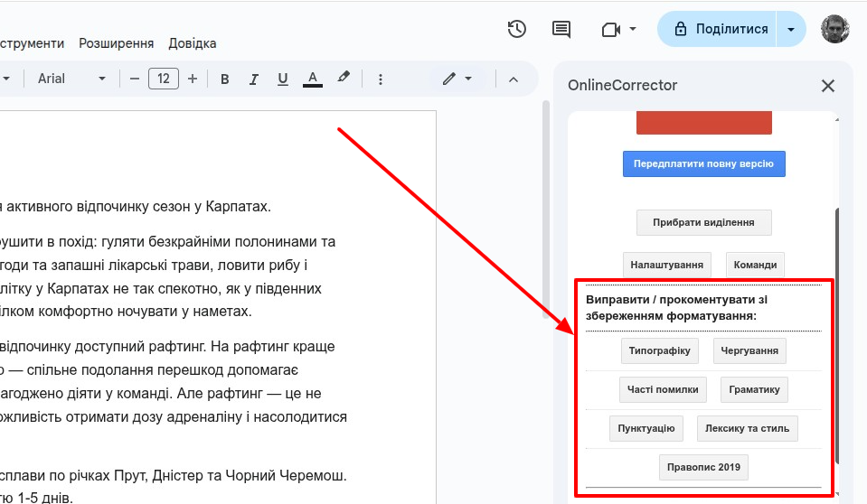The width and height of the screenshot is (867, 504).
Task: Open the share options dropdown arrow
Action: coord(791,29)
